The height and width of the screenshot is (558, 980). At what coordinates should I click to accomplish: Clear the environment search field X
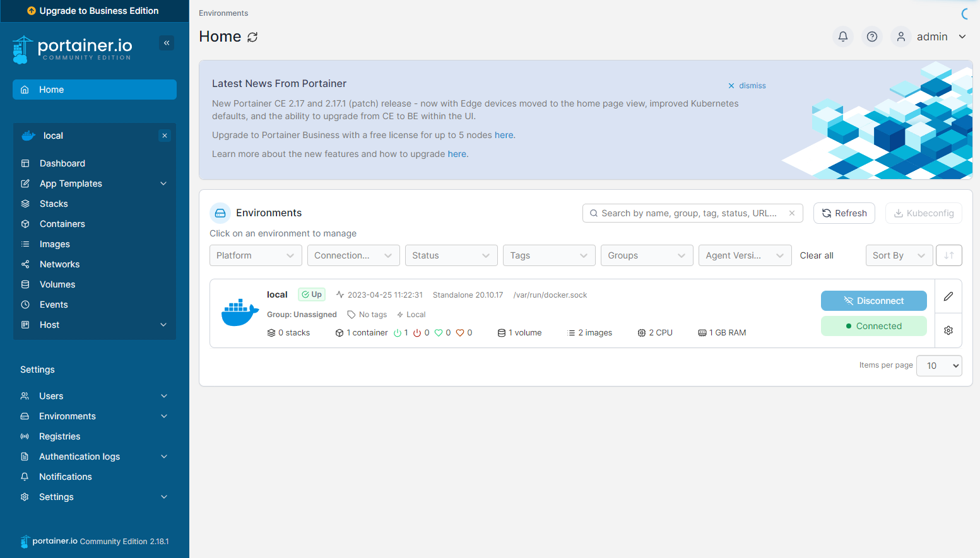pos(792,213)
